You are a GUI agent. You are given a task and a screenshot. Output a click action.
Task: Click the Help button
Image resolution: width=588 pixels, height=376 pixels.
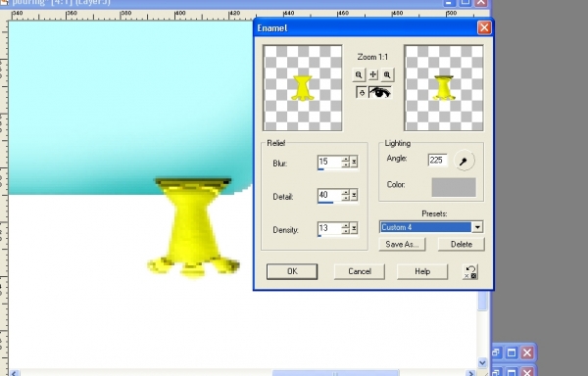click(x=422, y=271)
